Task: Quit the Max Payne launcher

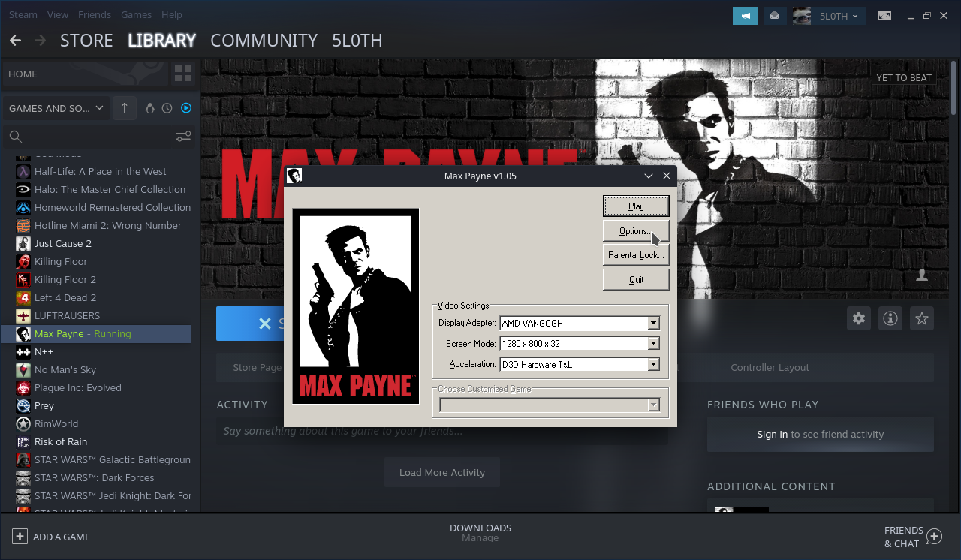Action: (x=636, y=280)
